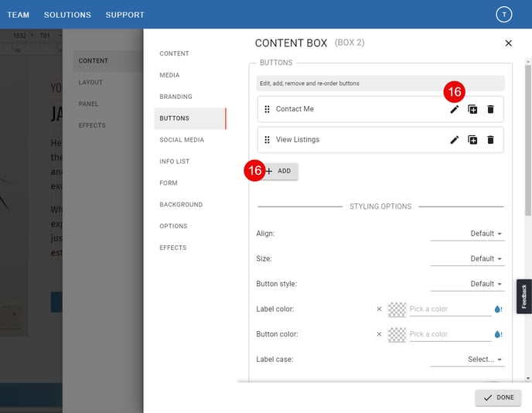This screenshot has width=532, height=413.
Task: Switch to the Social Media tab
Action: click(190, 140)
